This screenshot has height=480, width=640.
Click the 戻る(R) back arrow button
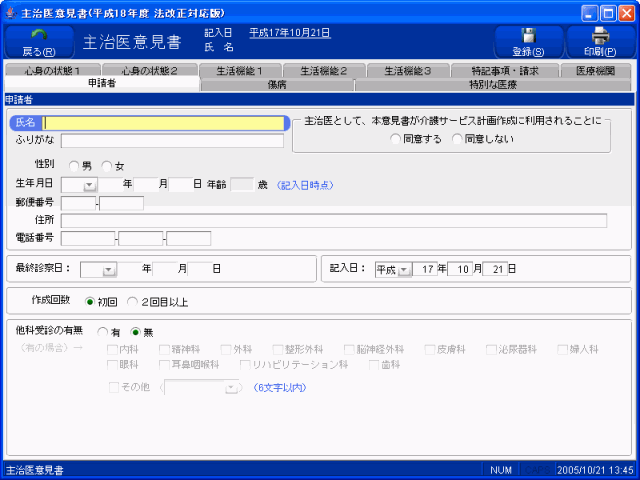click(39, 42)
